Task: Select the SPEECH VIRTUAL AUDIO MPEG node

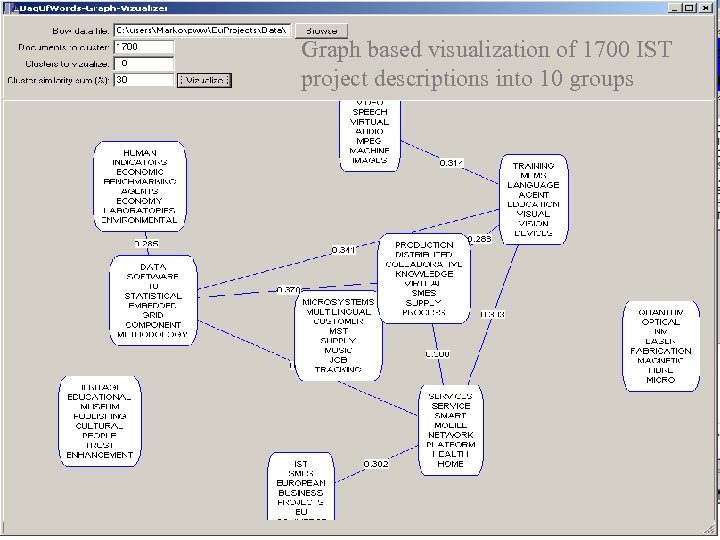Action: click(x=370, y=136)
